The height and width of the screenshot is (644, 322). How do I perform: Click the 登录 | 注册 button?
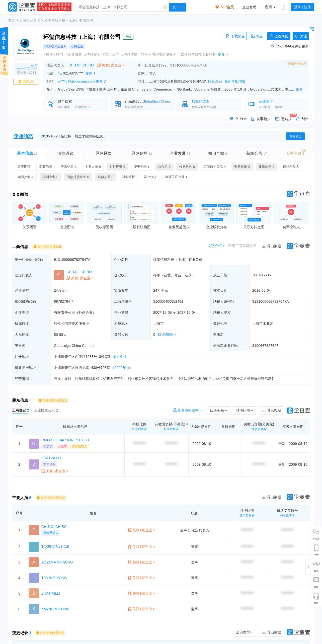(x=302, y=7)
